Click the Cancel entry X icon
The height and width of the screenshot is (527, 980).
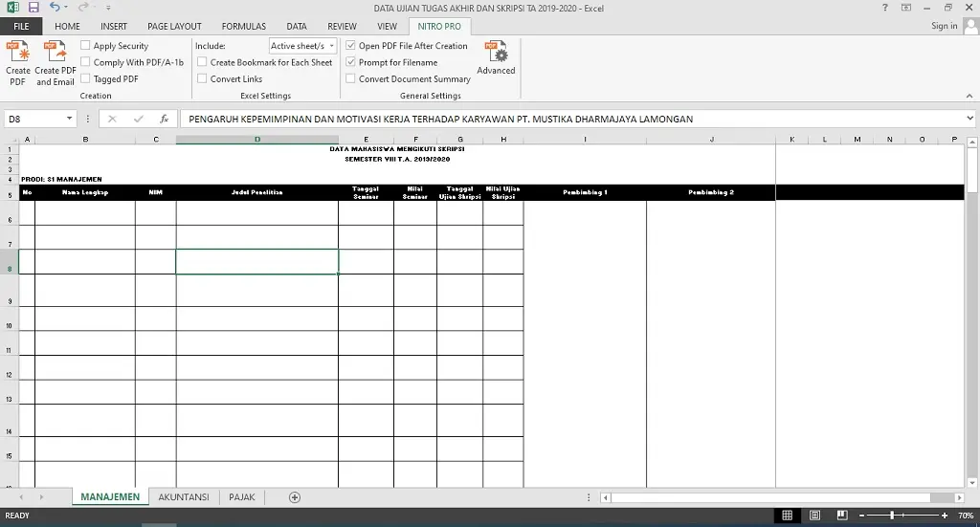point(112,119)
